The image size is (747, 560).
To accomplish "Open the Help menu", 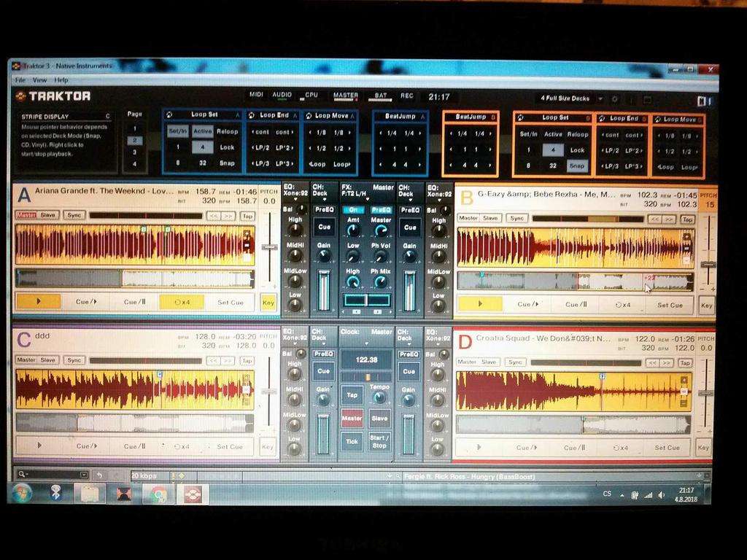I will [x=61, y=80].
